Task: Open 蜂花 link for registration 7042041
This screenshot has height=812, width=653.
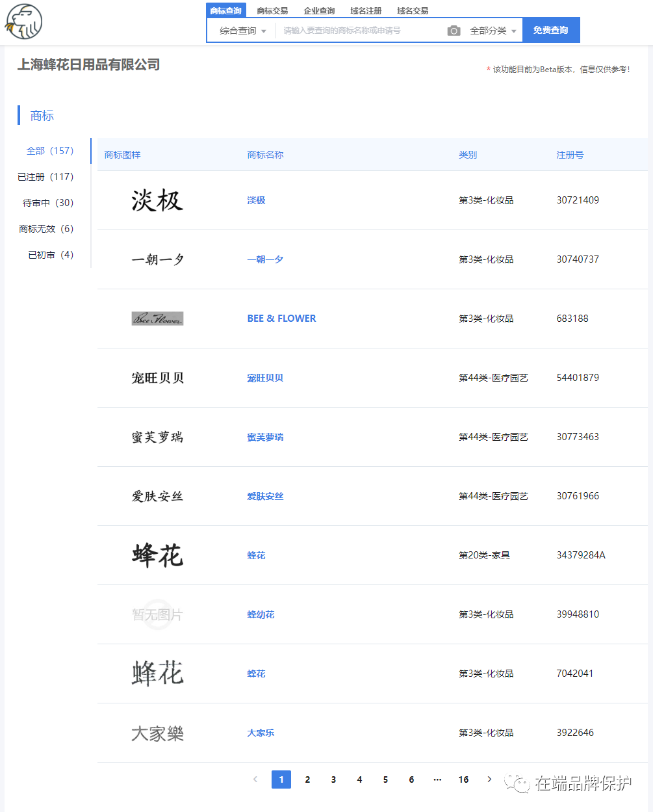Action: [x=256, y=674]
